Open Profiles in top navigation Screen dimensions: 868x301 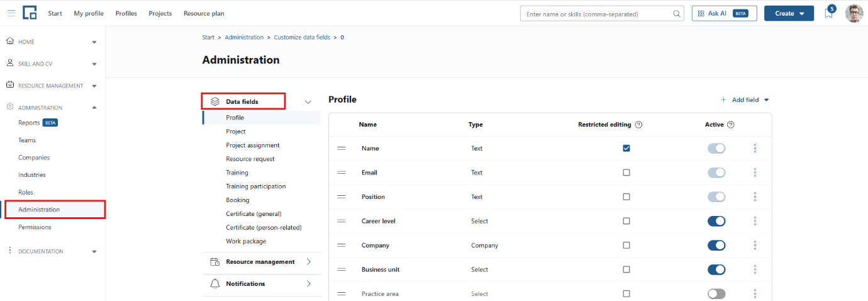[x=126, y=13]
